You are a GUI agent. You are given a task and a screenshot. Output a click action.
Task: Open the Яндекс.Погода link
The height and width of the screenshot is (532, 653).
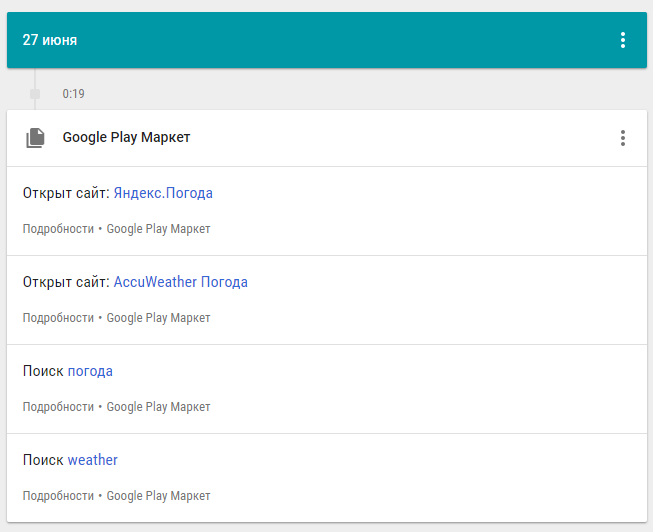tap(163, 193)
